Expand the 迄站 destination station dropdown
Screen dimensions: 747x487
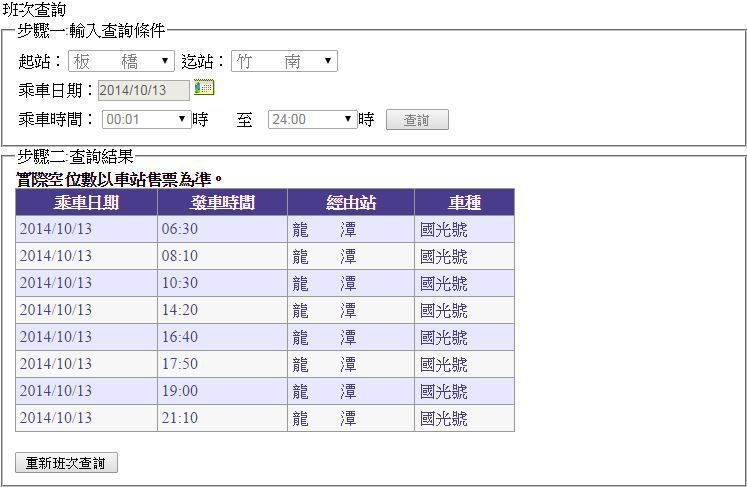pyautogui.click(x=284, y=62)
